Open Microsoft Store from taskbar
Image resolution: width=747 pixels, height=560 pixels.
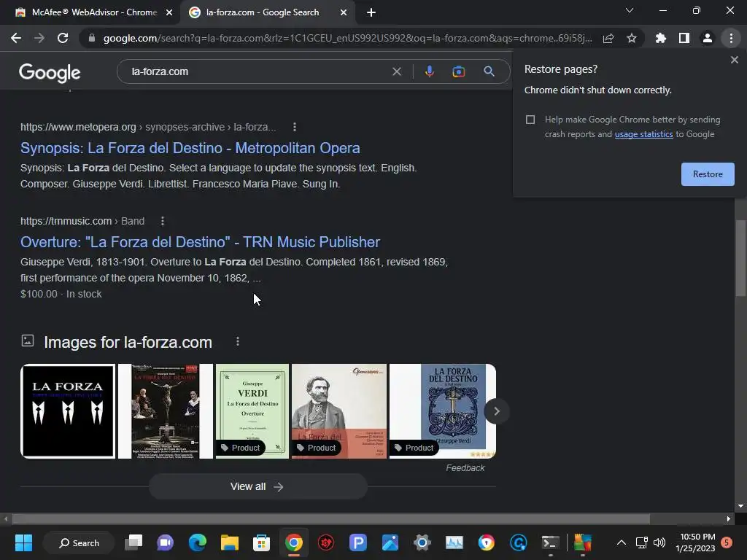coord(261,542)
